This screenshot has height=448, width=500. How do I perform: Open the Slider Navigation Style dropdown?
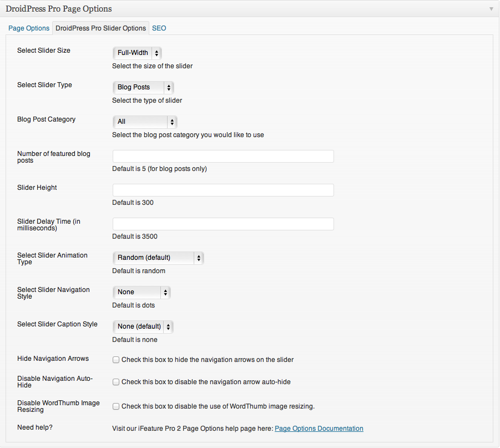pyautogui.click(x=142, y=293)
